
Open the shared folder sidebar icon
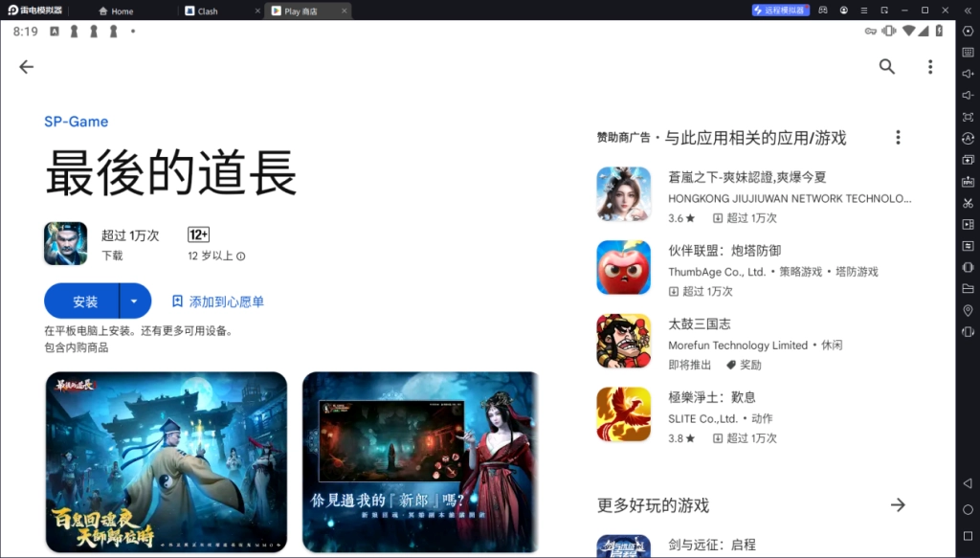pyautogui.click(x=969, y=289)
